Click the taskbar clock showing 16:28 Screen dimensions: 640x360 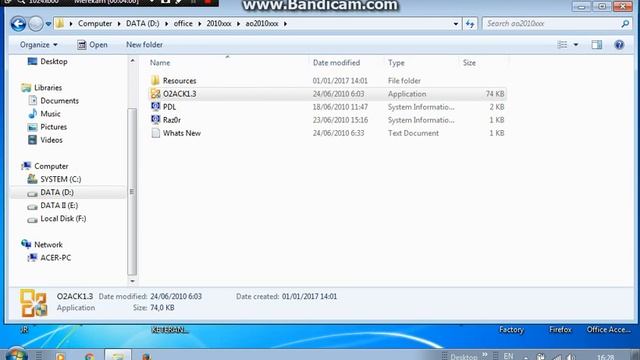tap(605, 357)
